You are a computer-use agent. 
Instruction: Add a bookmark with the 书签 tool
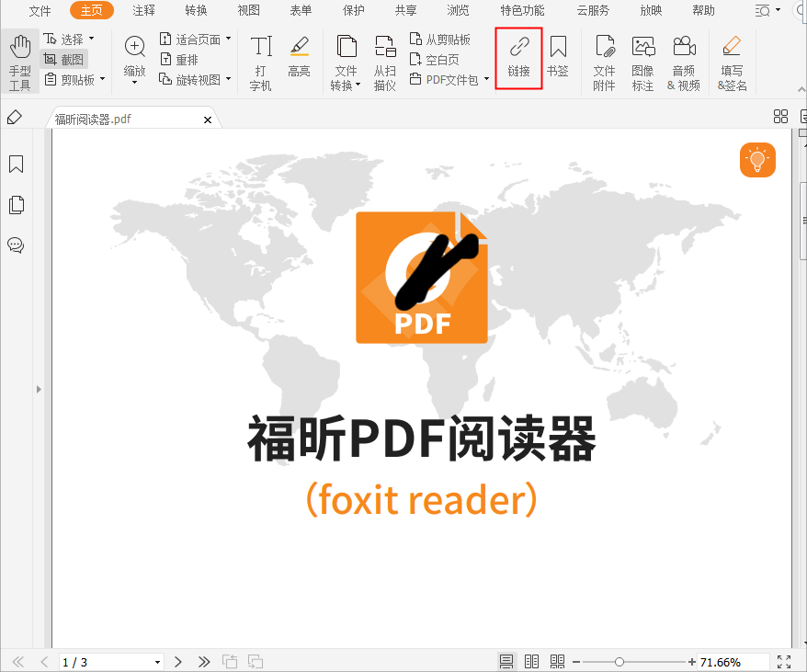click(558, 59)
